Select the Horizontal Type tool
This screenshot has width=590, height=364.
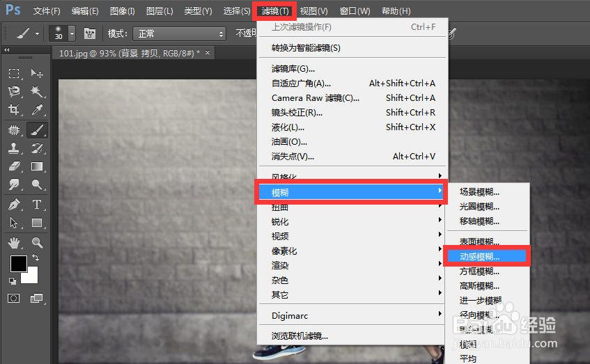[37, 205]
